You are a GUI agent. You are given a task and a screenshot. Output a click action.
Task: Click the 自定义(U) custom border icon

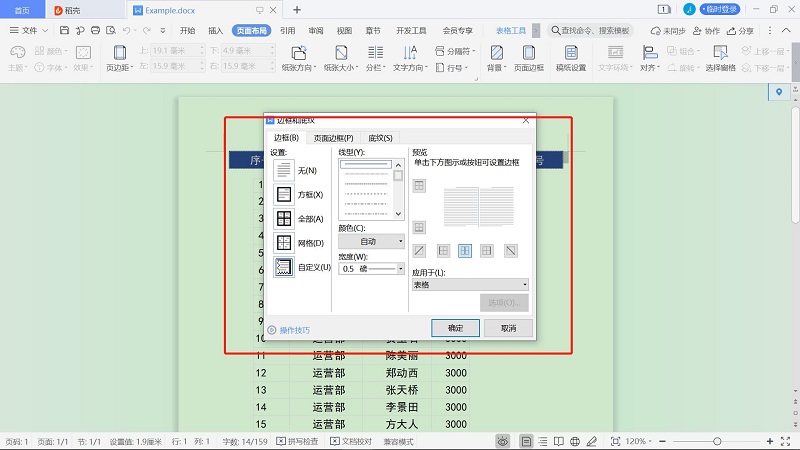click(284, 267)
